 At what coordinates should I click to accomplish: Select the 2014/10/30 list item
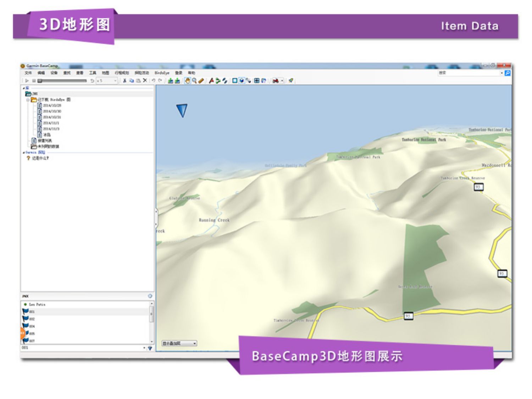coord(49,111)
